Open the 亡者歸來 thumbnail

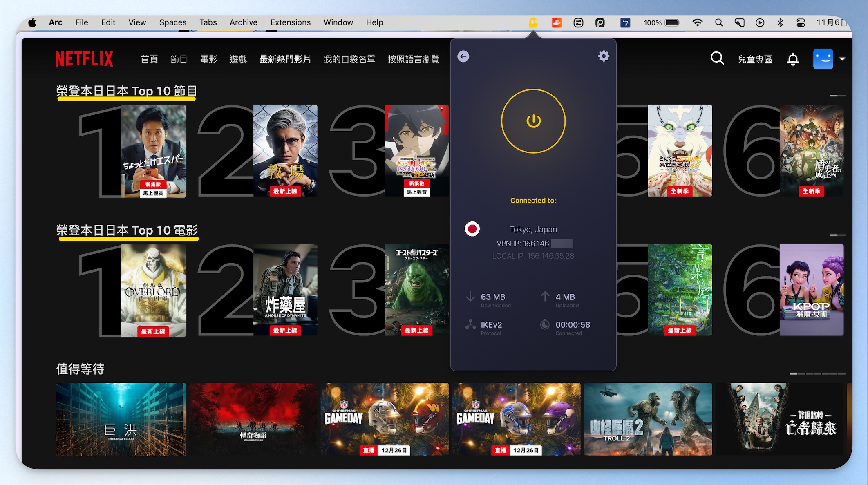pos(780,419)
